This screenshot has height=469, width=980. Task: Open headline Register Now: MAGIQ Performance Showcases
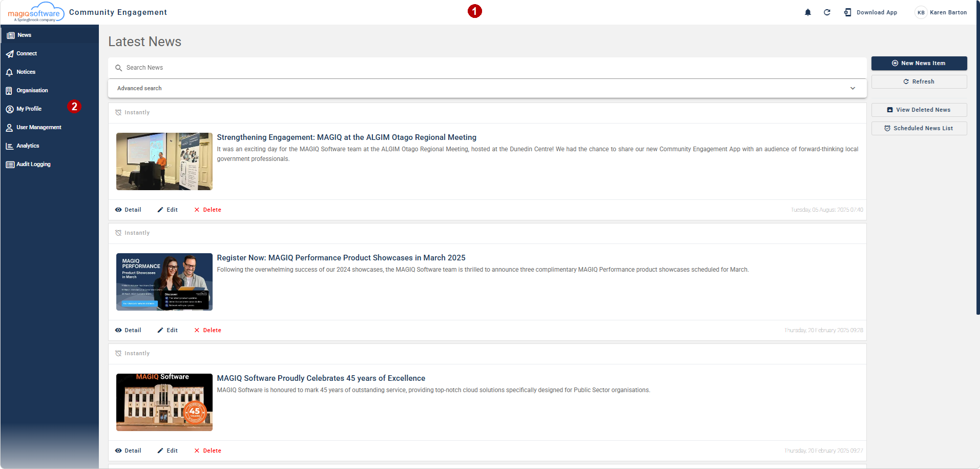tap(341, 258)
